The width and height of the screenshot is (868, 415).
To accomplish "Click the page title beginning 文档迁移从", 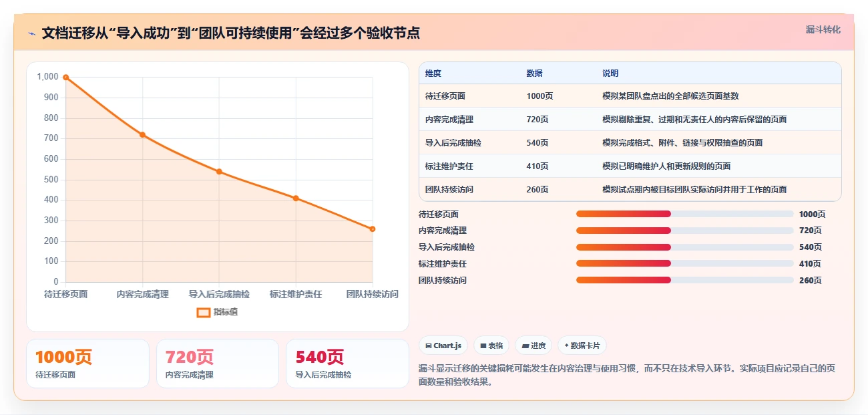I will coord(231,33).
